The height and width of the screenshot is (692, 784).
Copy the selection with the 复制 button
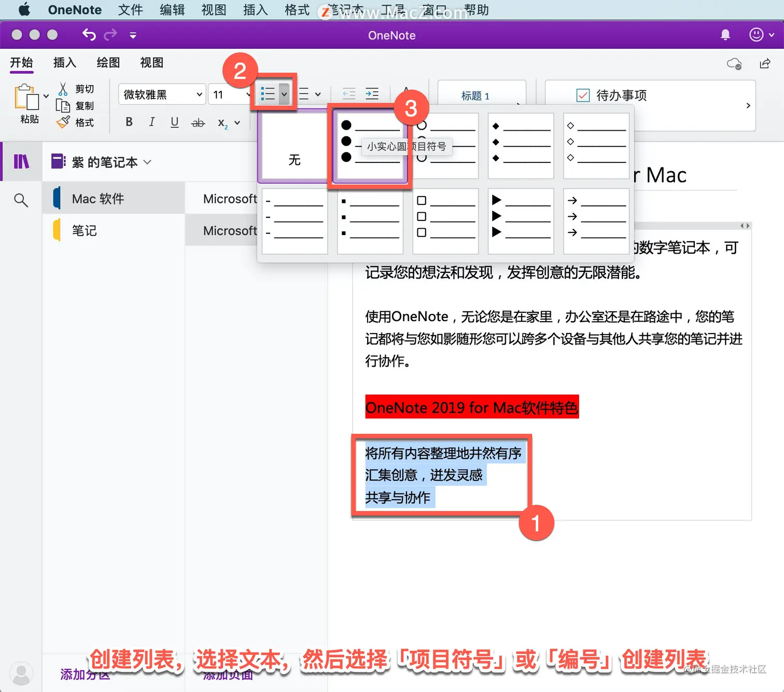tap(76, 106)
